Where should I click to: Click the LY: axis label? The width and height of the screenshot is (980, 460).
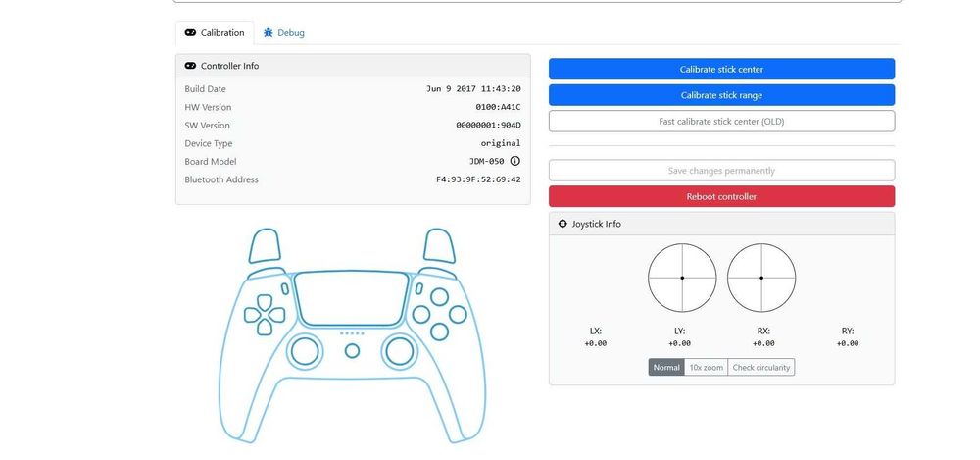[679, 332]
